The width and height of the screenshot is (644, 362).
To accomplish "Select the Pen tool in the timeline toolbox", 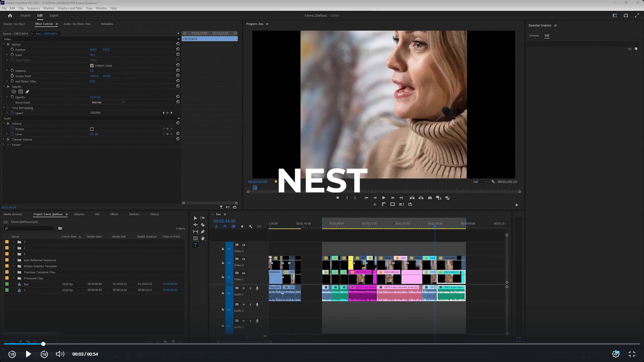I will coord(203,232).
